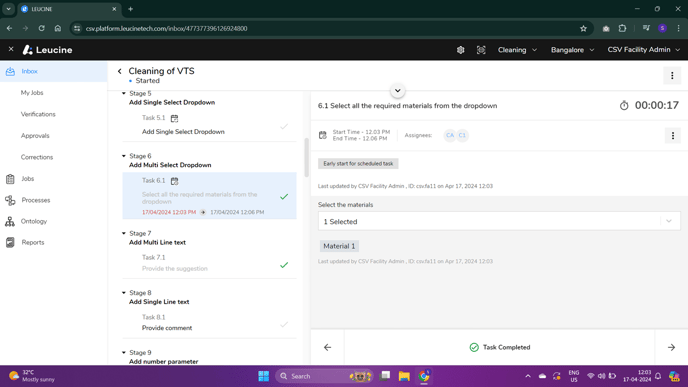Click the Early start for scheduled task tag
Image resolution: width=688 pixels, height=387 pixels.
click(358, 164)
